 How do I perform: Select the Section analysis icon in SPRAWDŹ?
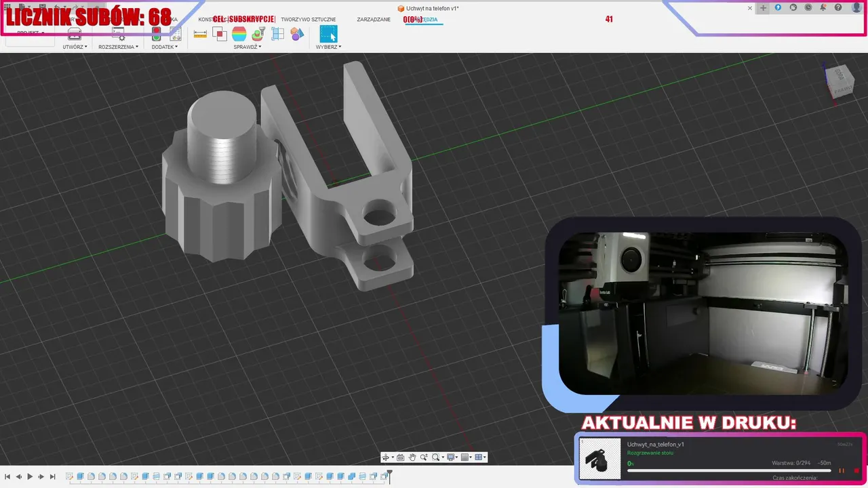tap(277, 34)
